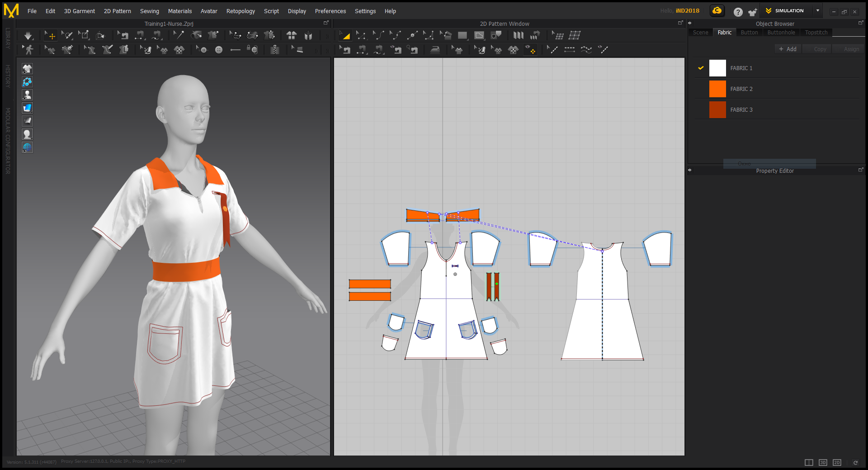The height and width of the screenshot is (470, 868).
Task: Toggle the blue fabric render style icon
Action: click(27, 108)
